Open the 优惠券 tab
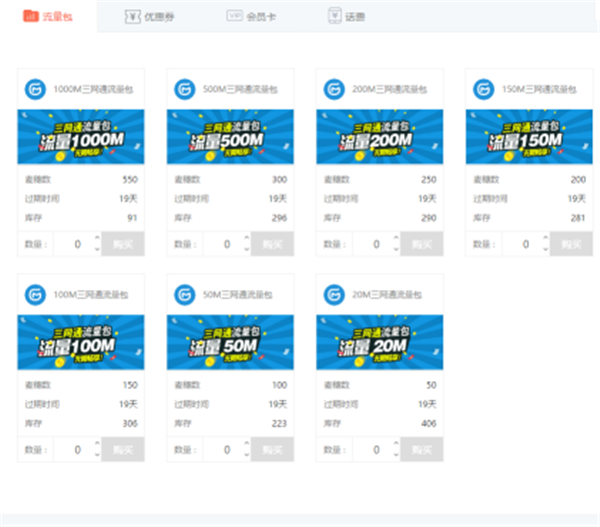 [x=150, y=16]
